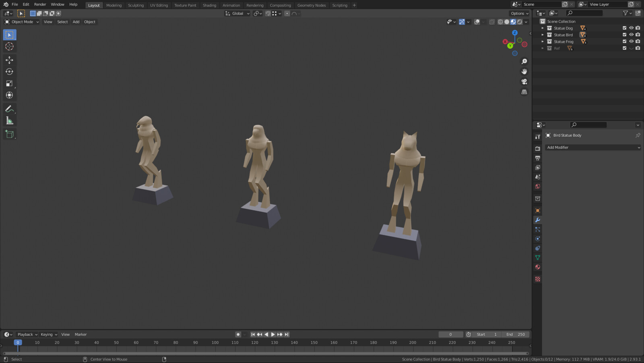644x363 pixels.
Task: Open the Object Data properties tab
Action: (538, 257)
